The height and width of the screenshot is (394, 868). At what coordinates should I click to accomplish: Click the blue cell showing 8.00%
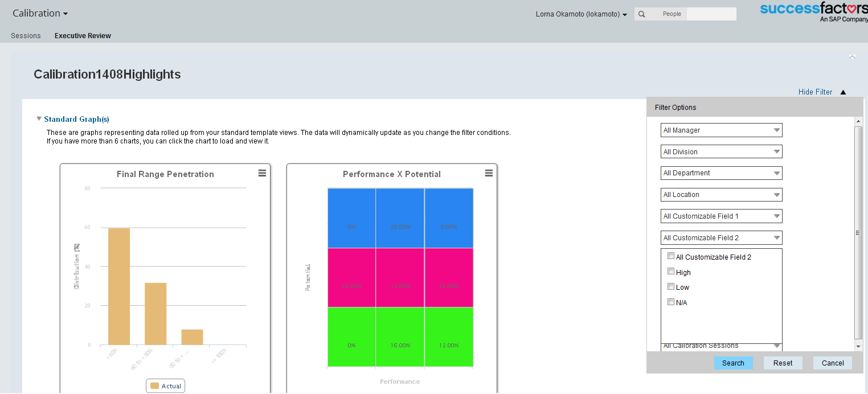449,218
